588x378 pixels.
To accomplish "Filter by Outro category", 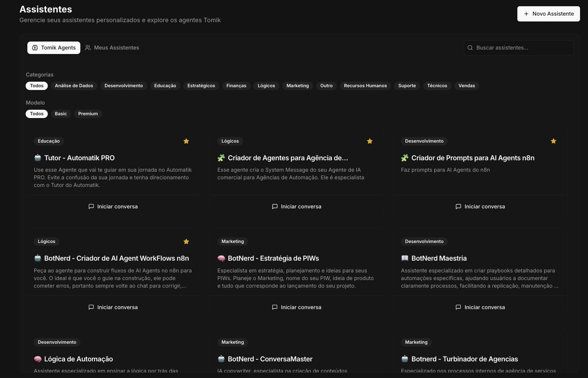I will point(327,86).
